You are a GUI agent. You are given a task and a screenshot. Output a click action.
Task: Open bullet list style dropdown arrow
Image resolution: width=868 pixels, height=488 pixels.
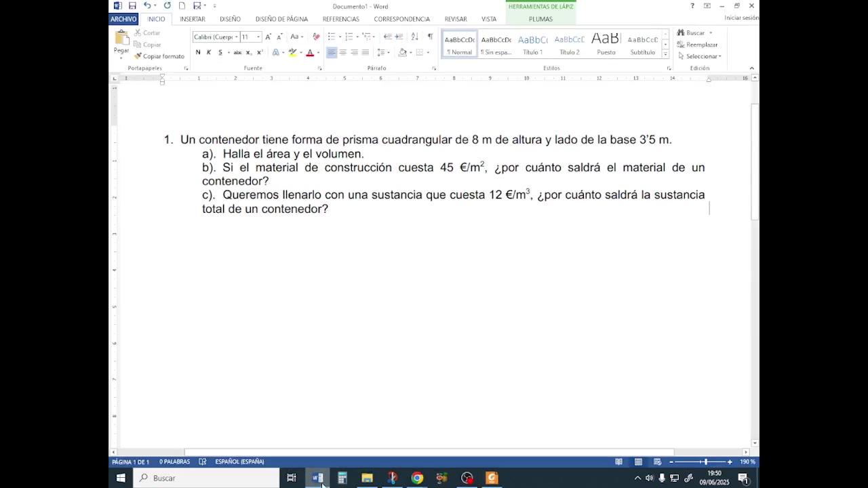[340, 37]
